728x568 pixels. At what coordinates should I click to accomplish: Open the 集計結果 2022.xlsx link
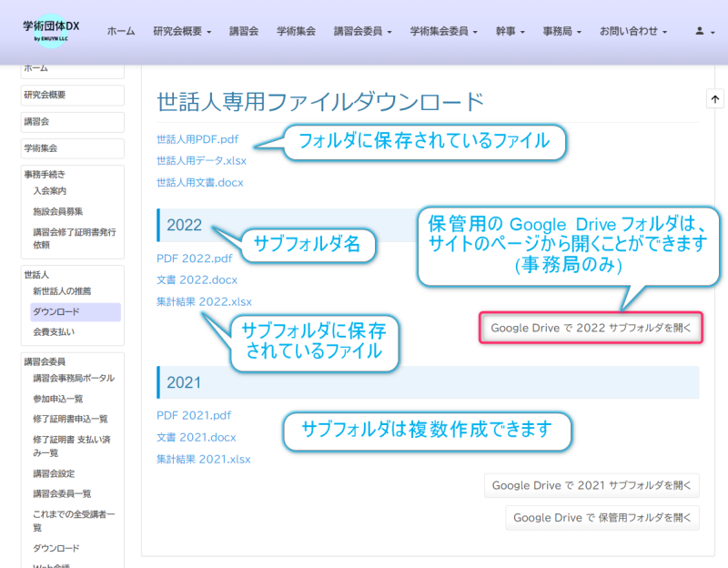204,301
